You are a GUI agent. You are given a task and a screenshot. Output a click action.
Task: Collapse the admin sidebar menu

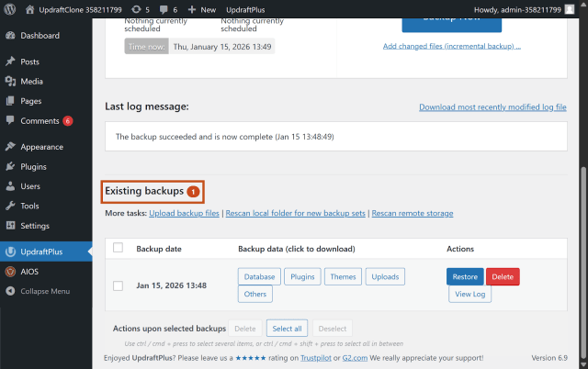[x=46, y=291]
